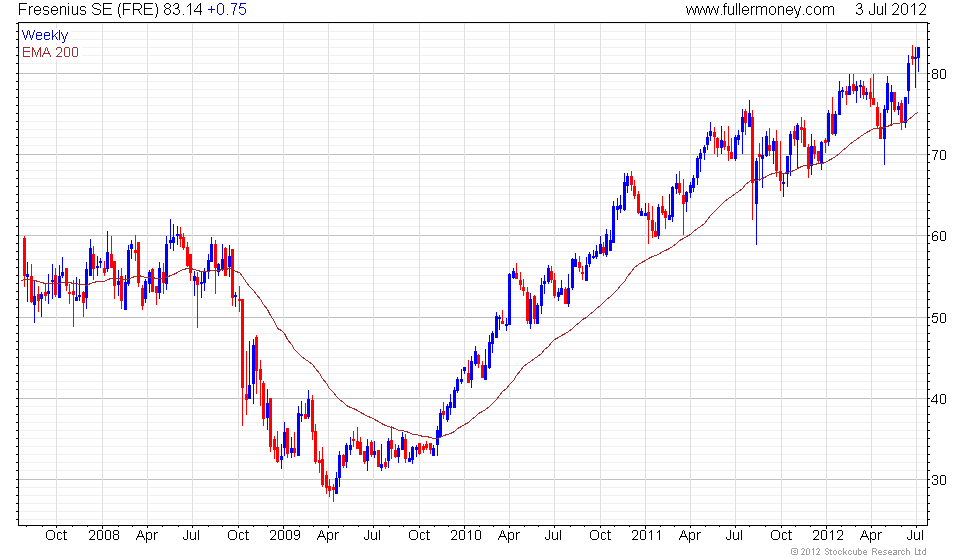This screenshot has width=980, height=560.
Task: Click the www.fullermoney.com text
Action: [759, 10]
